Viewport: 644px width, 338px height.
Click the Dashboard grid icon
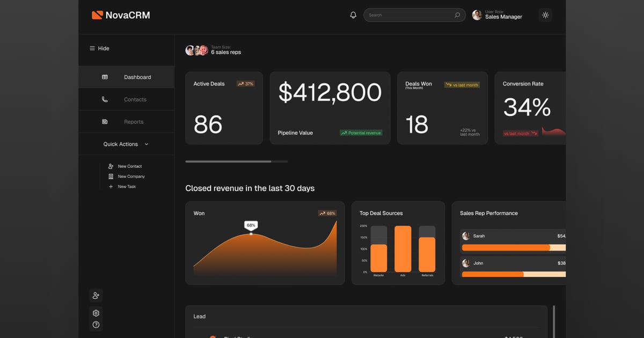(x=105, y=77)
